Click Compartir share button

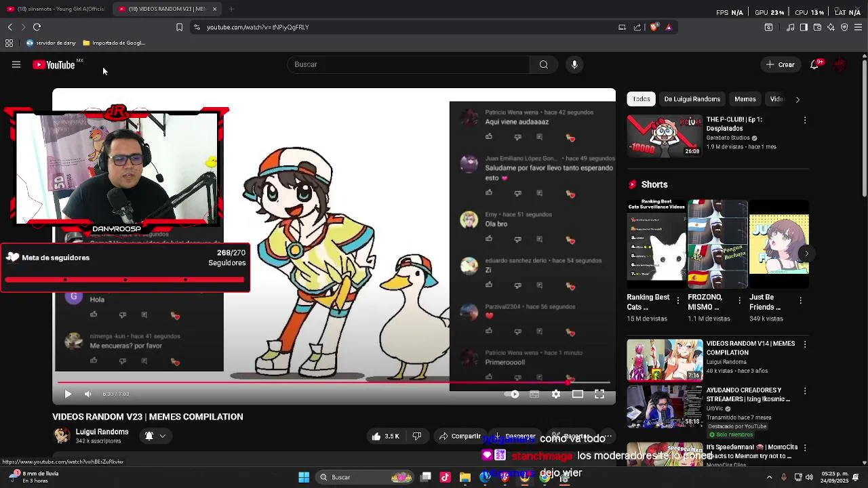tap(459, 436)
